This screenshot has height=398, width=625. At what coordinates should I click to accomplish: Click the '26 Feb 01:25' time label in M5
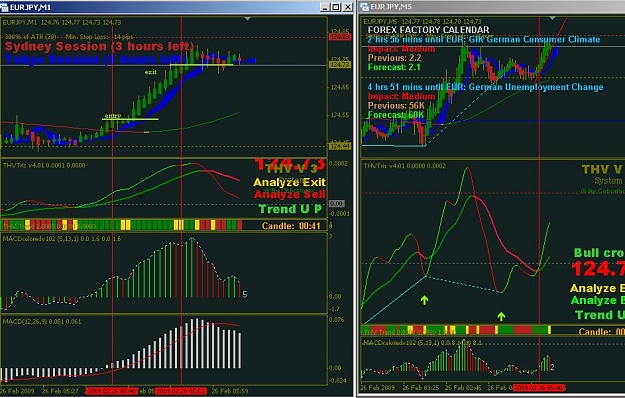(421, 388)
